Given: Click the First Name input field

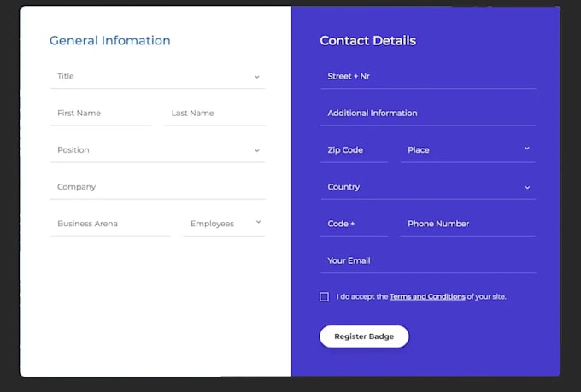Looking at the screenshot, I should click(101, 114).
